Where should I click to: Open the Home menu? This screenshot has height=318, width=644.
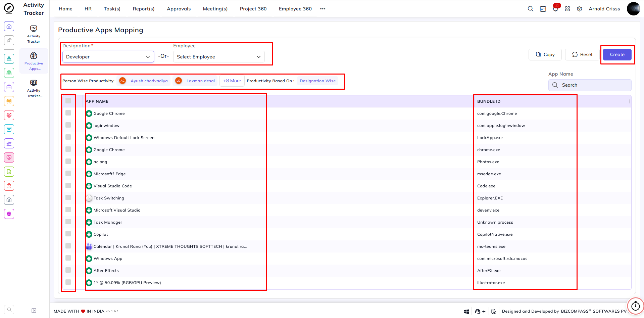(65, 9)
